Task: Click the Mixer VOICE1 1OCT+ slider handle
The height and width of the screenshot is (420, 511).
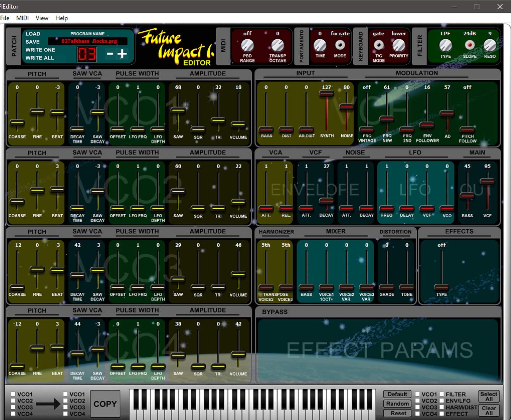Action: click(x=326, y=287)
